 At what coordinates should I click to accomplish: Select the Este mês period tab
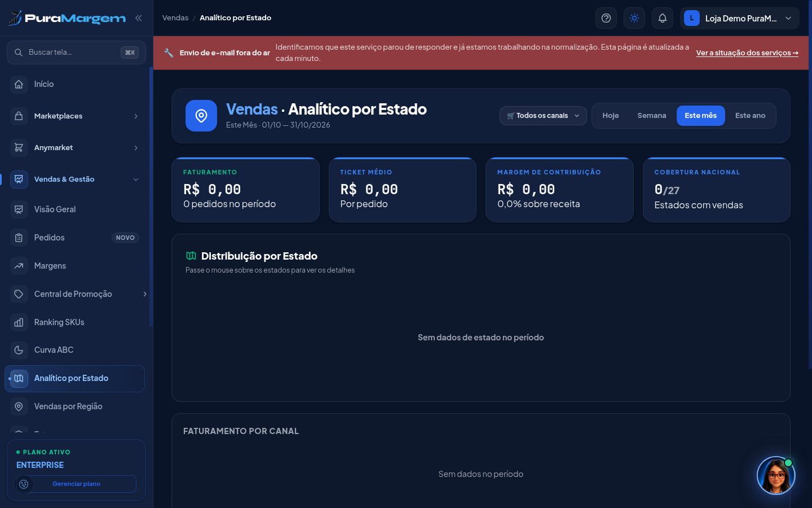(x=700, y=116)
